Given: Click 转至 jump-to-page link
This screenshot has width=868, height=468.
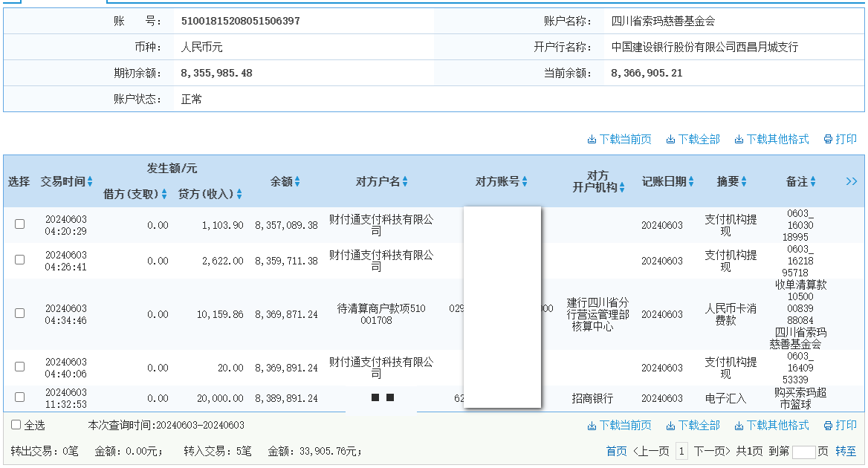Looking at the screenshot, I should [x=846, y=452].
